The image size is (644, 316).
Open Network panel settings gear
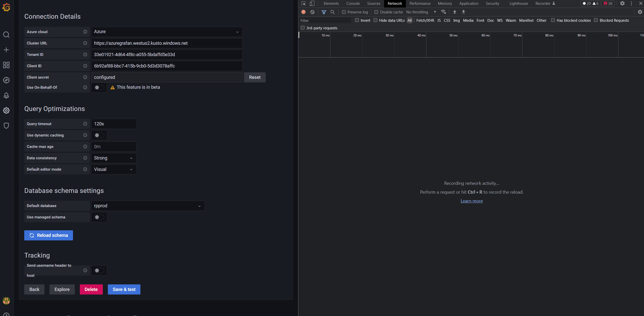(x=640, y=12)
